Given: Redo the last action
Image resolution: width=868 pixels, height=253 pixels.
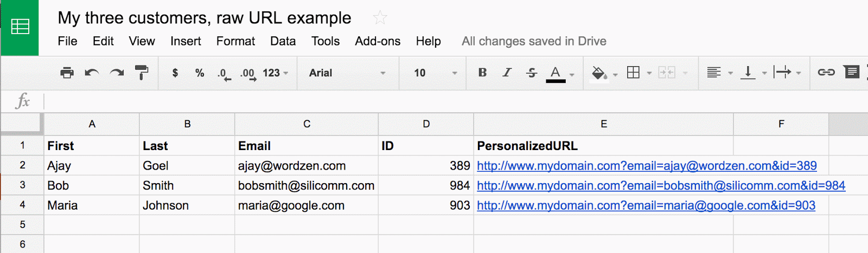Looking at the screenshot, I should [117, 73].
